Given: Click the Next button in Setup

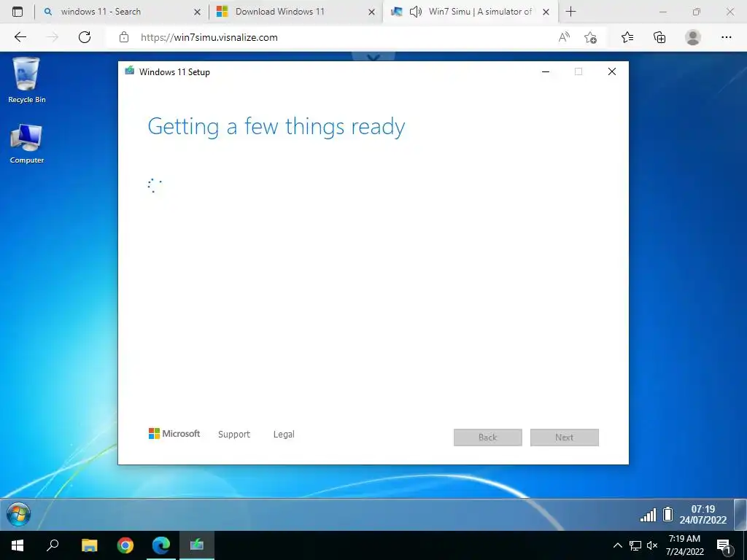Looking at the screenshot, I should click(x=564, y=437).
